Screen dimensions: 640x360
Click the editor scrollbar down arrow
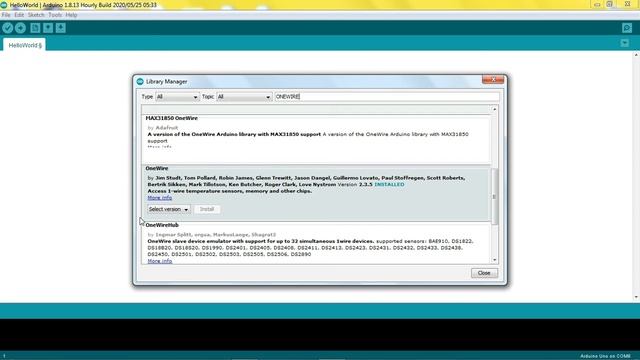click(636, 297)
